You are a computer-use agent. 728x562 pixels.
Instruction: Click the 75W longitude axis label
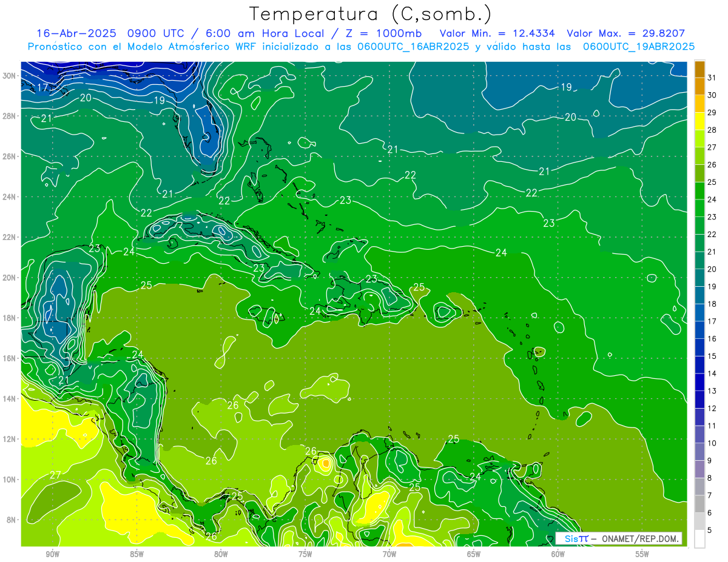pos(305,554)
